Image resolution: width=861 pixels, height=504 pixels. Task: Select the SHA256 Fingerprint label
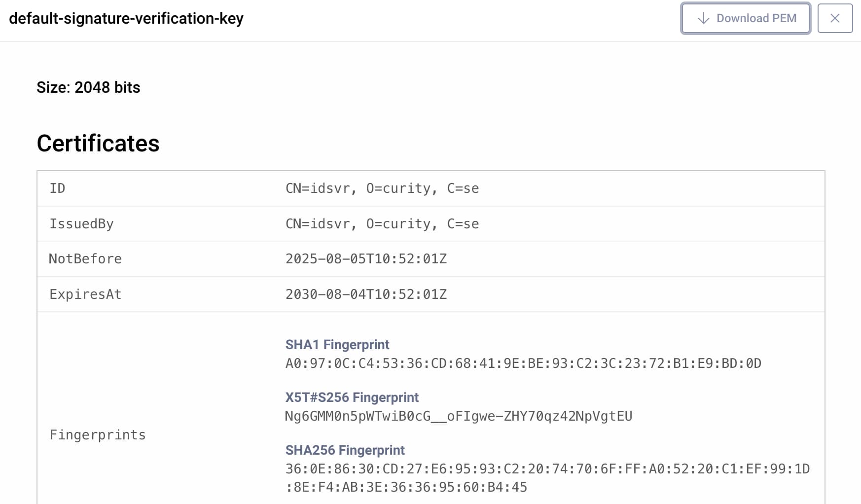click(345, 450)
